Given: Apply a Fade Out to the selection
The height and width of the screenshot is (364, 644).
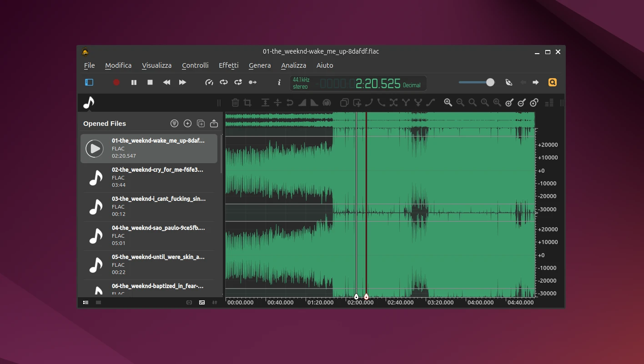Looking at the screenshot, I should tap(314, 103).
